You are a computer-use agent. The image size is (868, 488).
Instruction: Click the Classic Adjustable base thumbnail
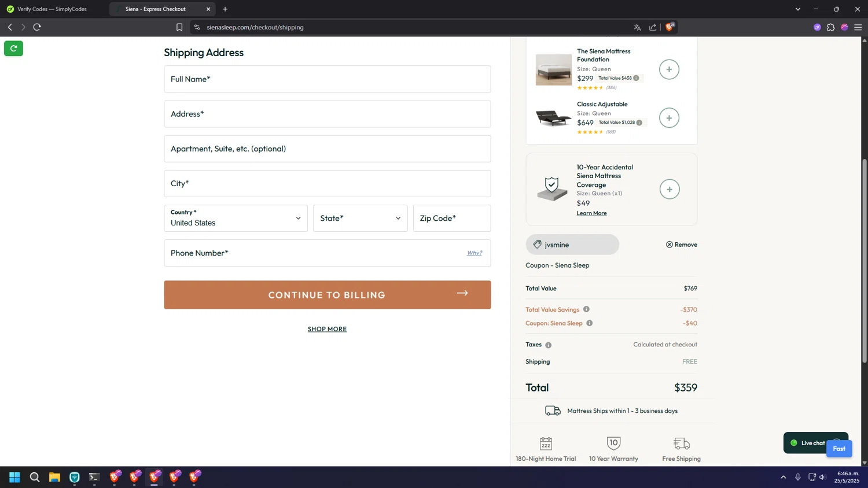coord(553,118)
